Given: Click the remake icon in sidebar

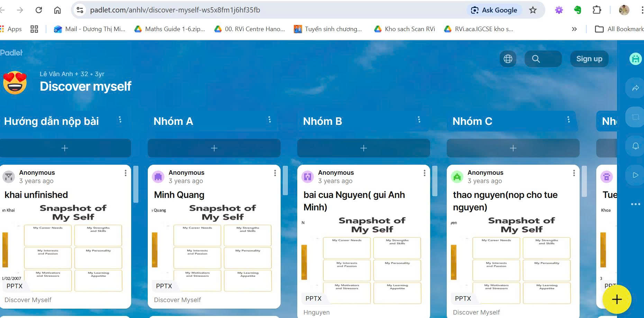Looking at the screenshot, I should [635, 117].
